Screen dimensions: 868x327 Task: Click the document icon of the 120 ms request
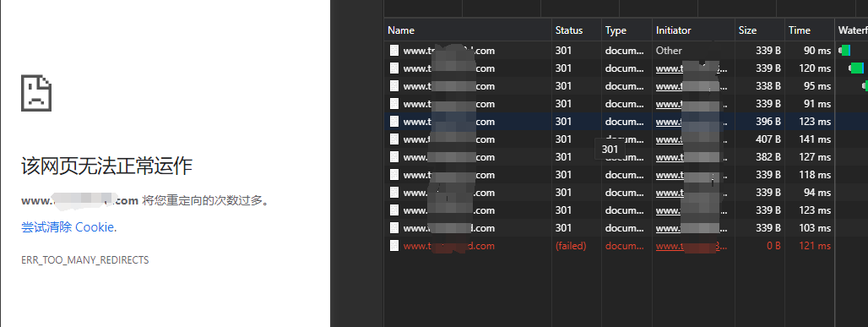(x=394, y=68)
